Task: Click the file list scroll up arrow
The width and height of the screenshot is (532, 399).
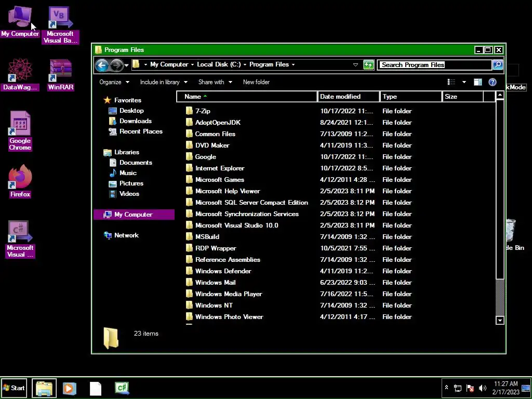Action: [x=500, y=96]
